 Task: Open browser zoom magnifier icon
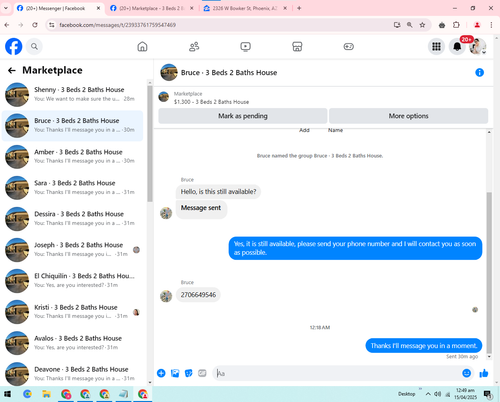pyautogui.click(x=409, y=25)
